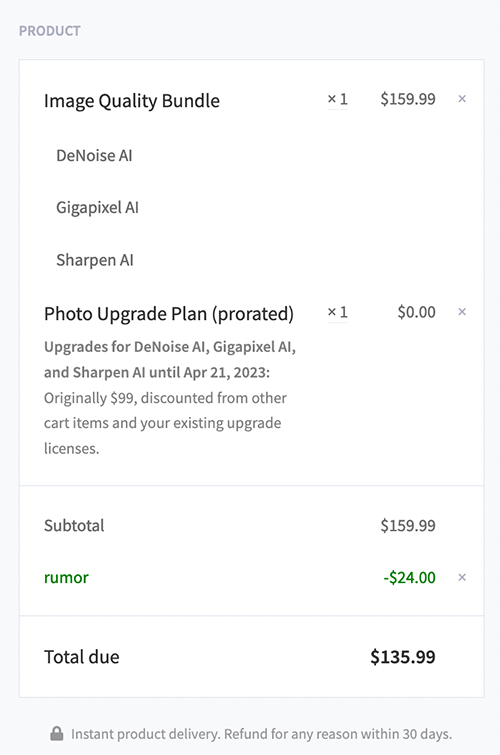
Task: Click the -$24.00 discount amount
Action: click(x=409, y=577)
